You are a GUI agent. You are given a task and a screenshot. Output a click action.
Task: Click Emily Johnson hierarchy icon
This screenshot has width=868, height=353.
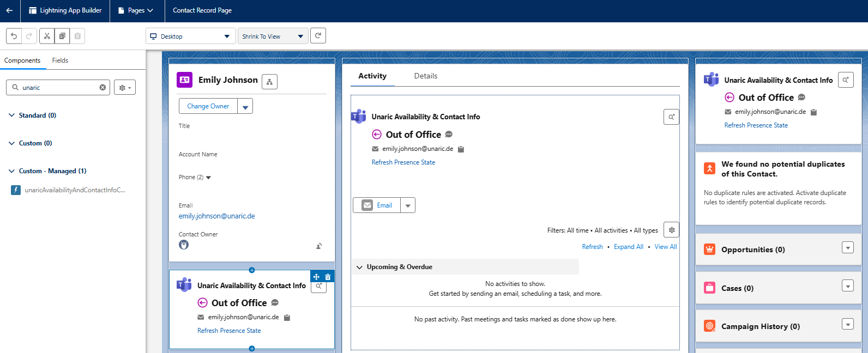tap(269, 82)
